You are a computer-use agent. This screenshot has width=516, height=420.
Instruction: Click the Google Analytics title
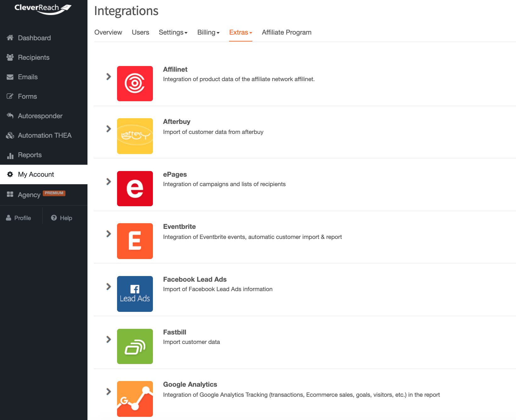190,384
